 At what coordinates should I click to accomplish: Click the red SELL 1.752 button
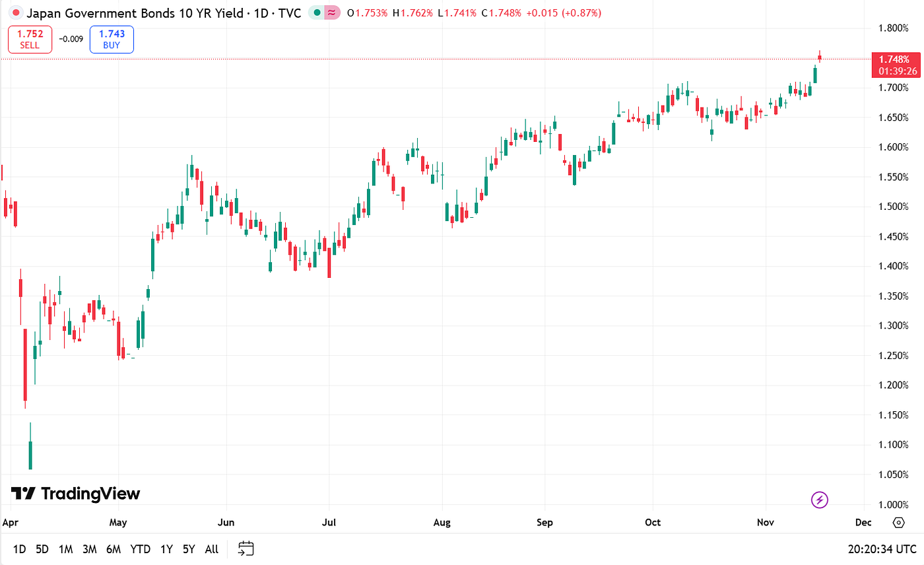click(x=29, y=40)
